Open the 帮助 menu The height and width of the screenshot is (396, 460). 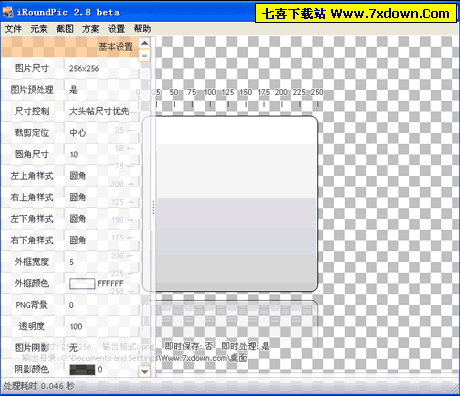pyautogui.click(x=143, y=29)
